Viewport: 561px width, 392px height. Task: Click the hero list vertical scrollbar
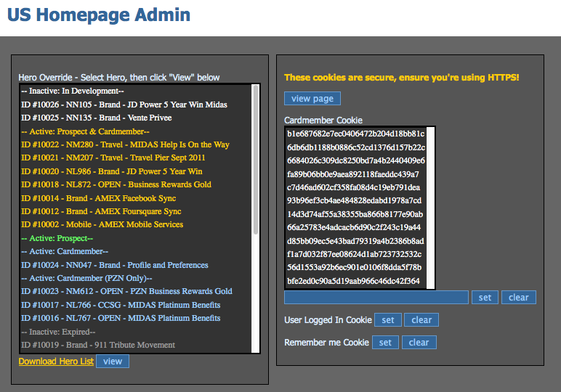[x=255, y=160]
